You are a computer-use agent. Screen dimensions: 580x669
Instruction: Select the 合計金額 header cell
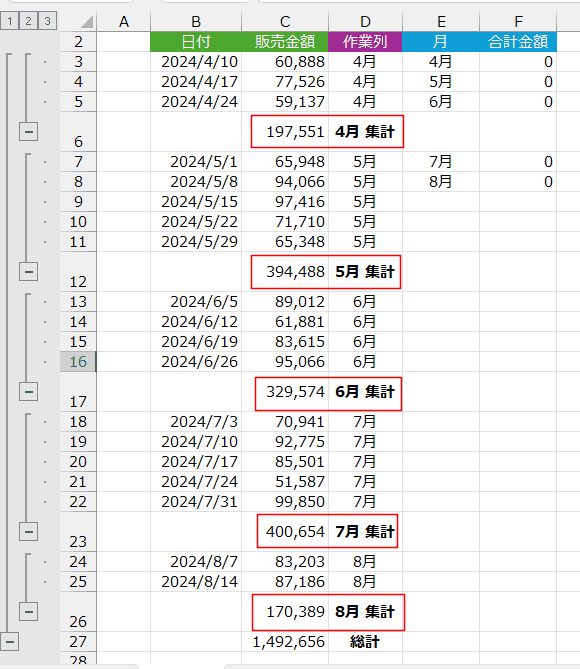coord(518,42)
